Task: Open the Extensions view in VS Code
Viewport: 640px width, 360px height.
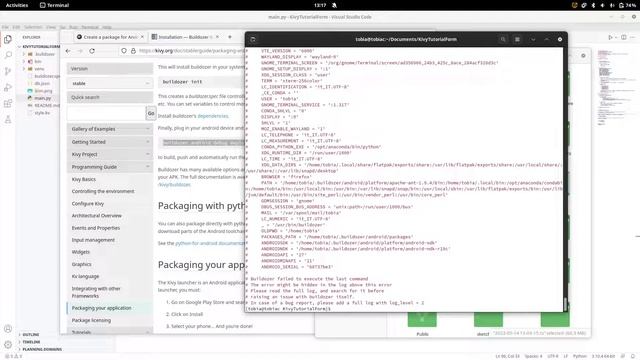Action: pyautogui.click(x=8, y=103)
